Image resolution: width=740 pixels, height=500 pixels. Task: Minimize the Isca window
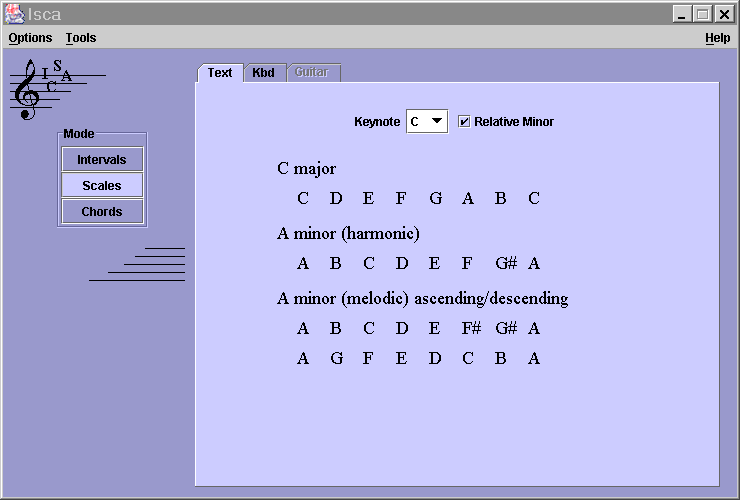point(681,14)
